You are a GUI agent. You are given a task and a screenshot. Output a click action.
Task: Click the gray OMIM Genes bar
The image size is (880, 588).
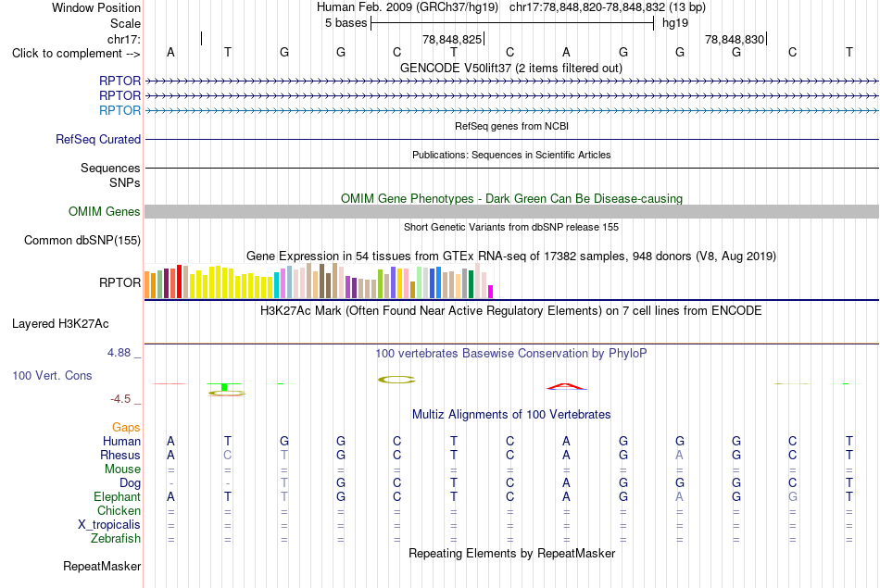click(x=512, y=211)
